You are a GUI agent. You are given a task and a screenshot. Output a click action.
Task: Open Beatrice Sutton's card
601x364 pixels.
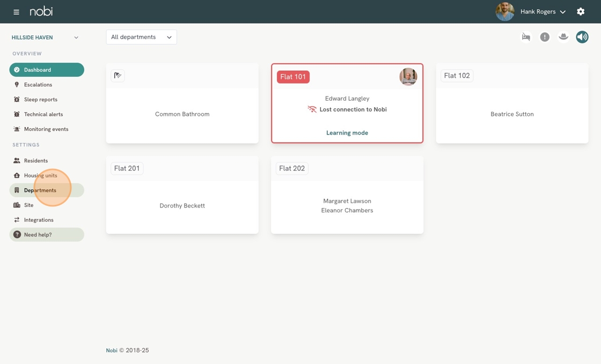point(512,103)
